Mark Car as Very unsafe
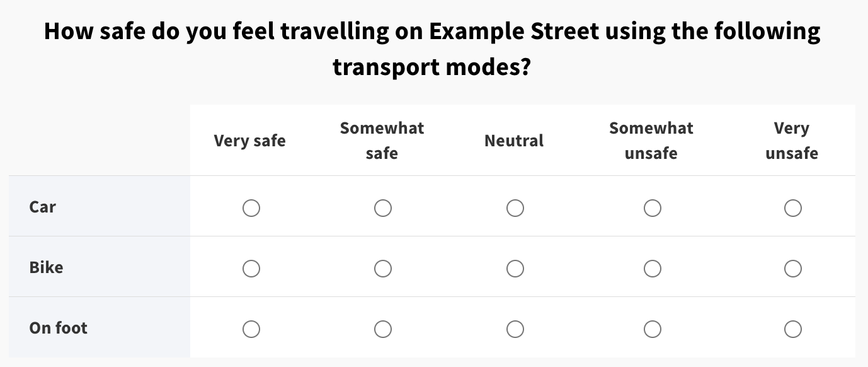This screenshot has width=868, height=367. 792,208
